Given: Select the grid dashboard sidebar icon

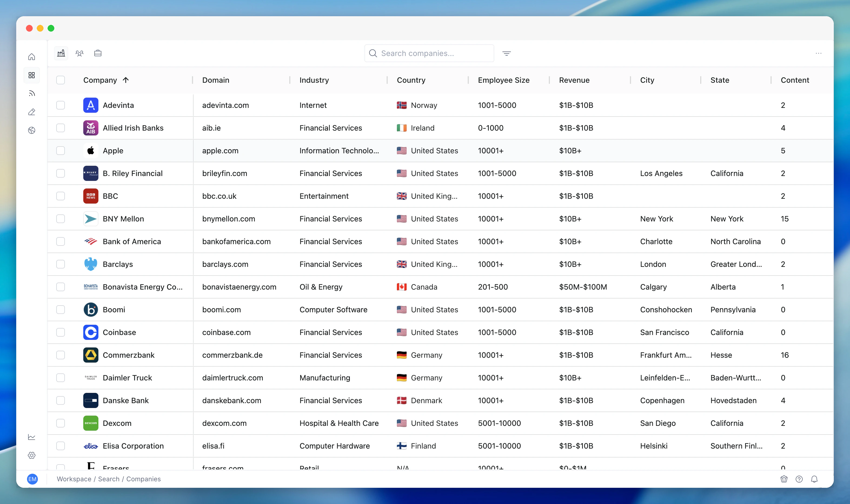Looking at the screenshot, I should [x=32, y=75].
